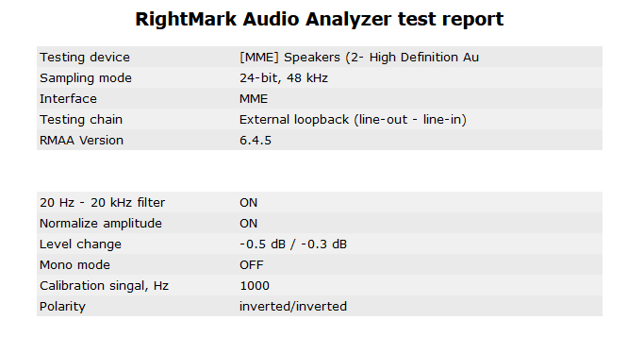The width and height of the screenshot is (644, 354).
Task: Select the Sampling mode row label
Action: [86, 78]
